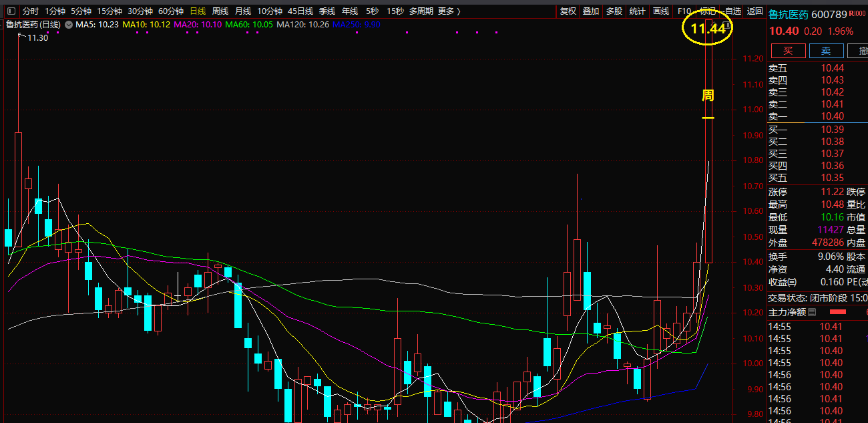Screen dimensions: 868x423
Task: Click the 买二 bid row at 10.38
Action: pyautogui.click(x=818, y=142)
